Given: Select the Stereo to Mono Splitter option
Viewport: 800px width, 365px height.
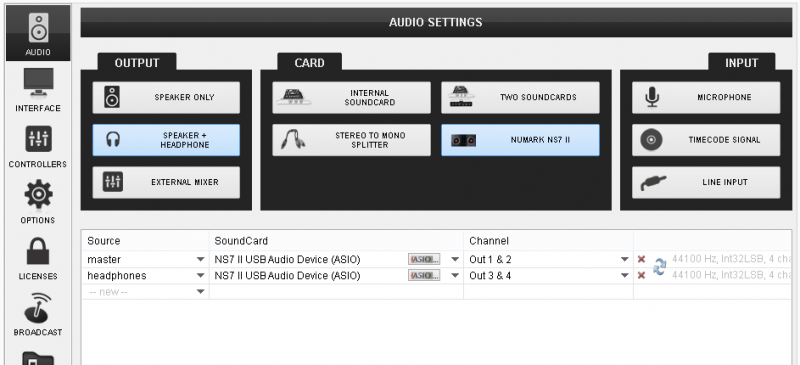Looking at the screenshot, I should pyautogui.click(x=352, y=140).
